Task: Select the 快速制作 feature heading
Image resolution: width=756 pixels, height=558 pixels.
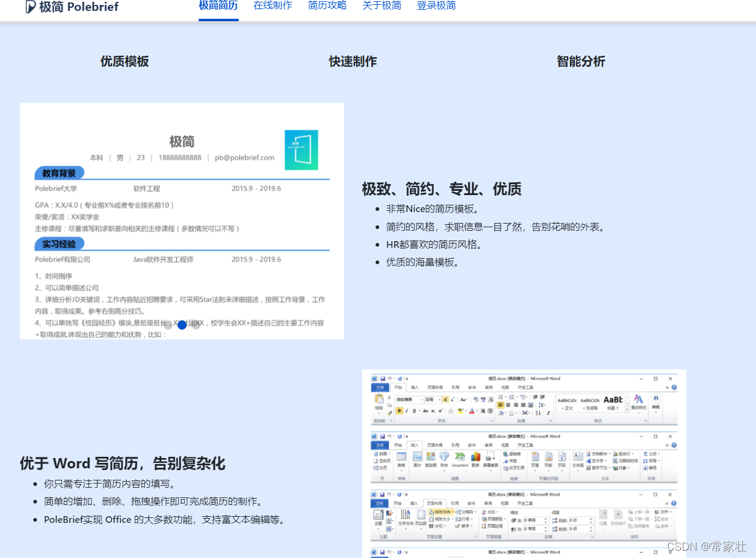Action: pos(353,61)
